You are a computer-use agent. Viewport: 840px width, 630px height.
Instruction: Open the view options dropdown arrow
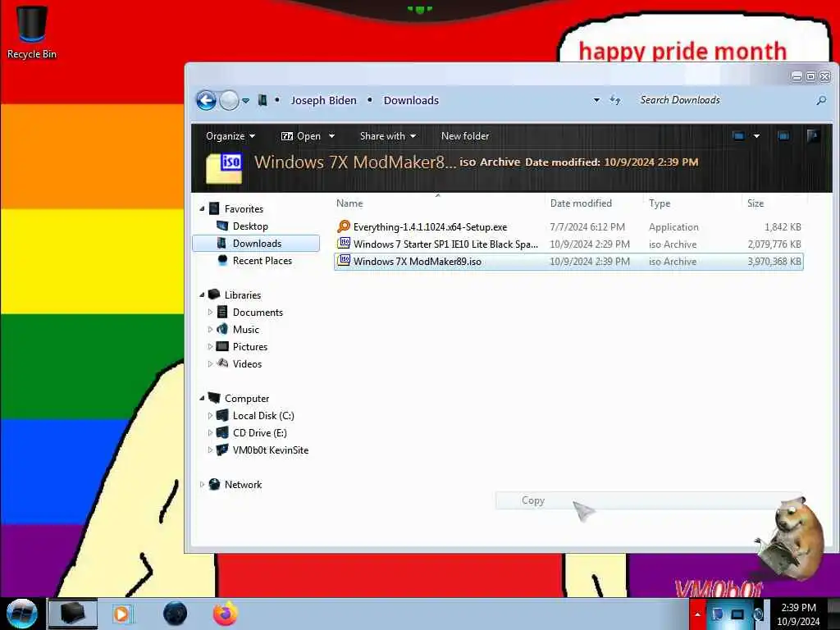[x=756, y=136]
